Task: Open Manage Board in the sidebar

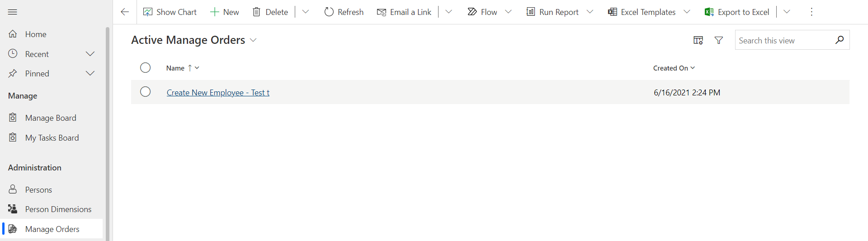Action: pos(51,118)
